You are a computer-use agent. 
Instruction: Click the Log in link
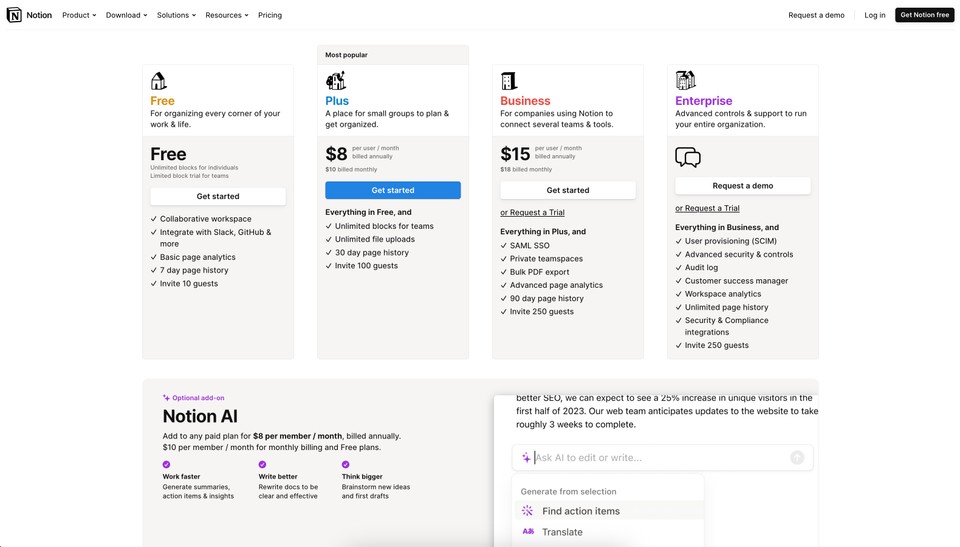pos(874,15)
